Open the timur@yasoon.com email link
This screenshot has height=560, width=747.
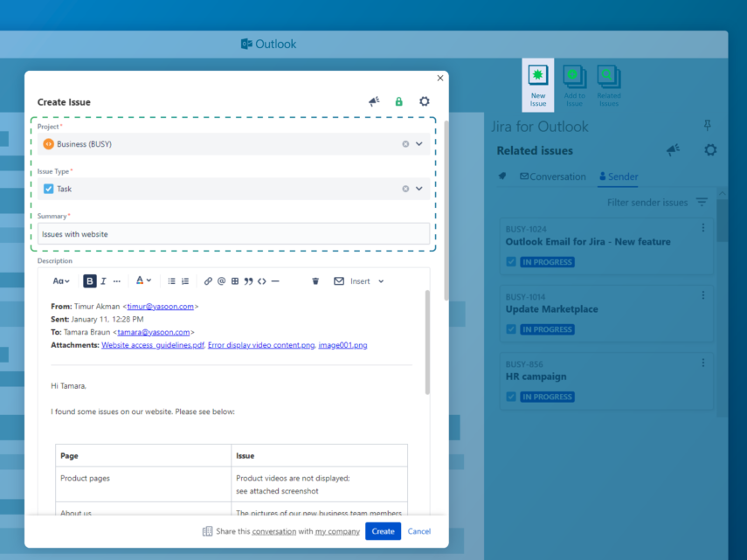tap(161, 306)
